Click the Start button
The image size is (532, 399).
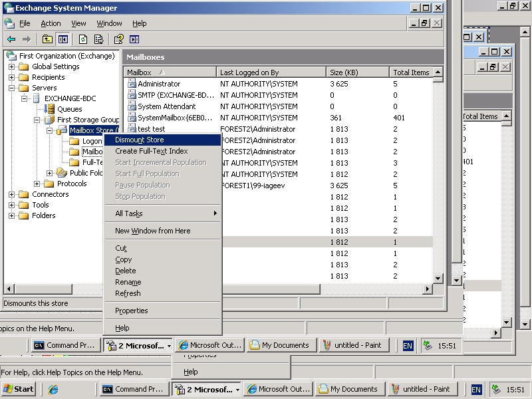tap(19, 389)
